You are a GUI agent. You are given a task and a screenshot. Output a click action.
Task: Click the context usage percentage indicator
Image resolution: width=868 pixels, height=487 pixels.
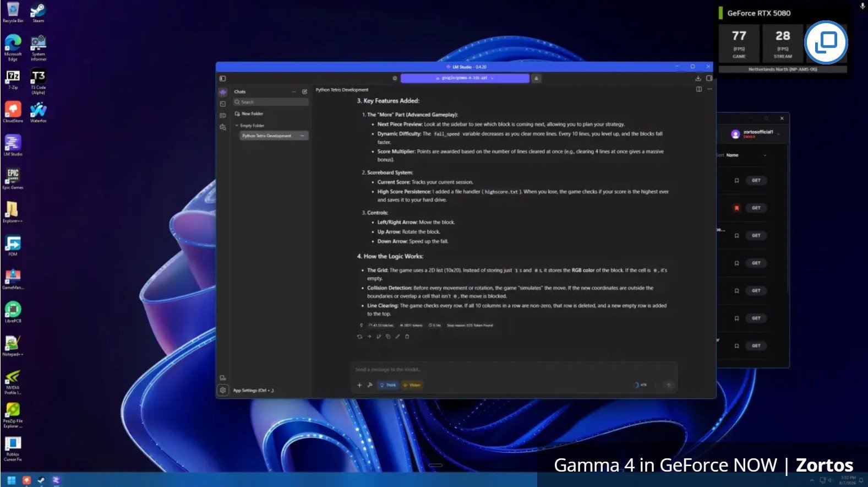pos(640,385)
